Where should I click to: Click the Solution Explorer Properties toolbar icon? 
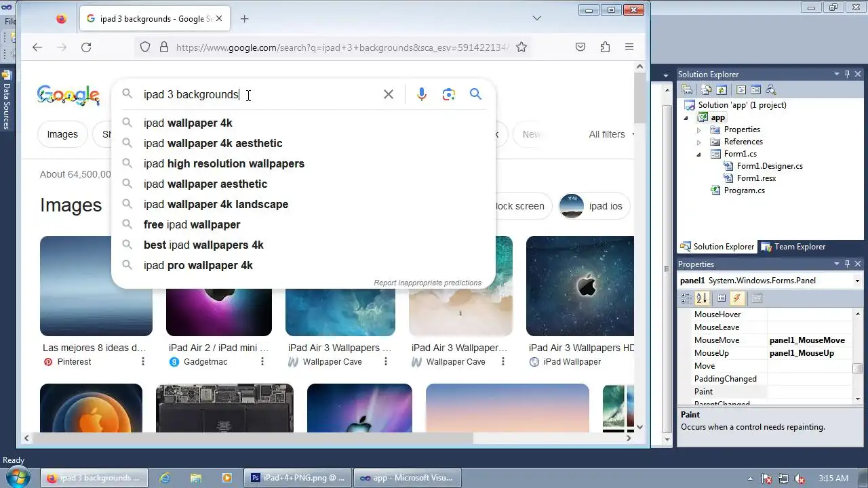(x=687, y=89)
